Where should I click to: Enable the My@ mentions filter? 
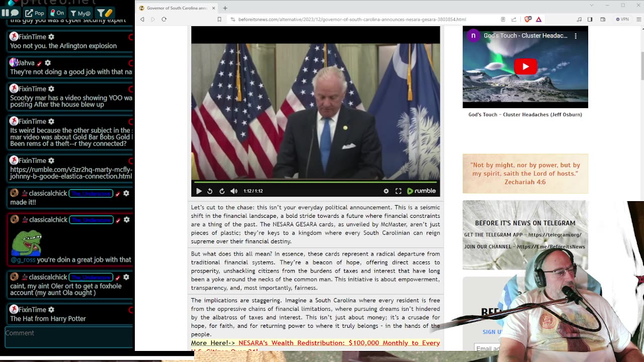click(80, 13)
